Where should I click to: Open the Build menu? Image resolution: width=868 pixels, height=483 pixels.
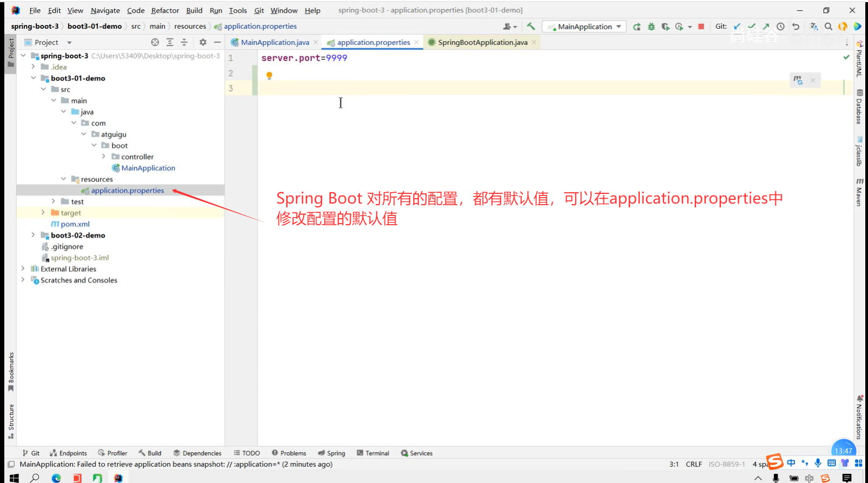[x=194, y=10]
